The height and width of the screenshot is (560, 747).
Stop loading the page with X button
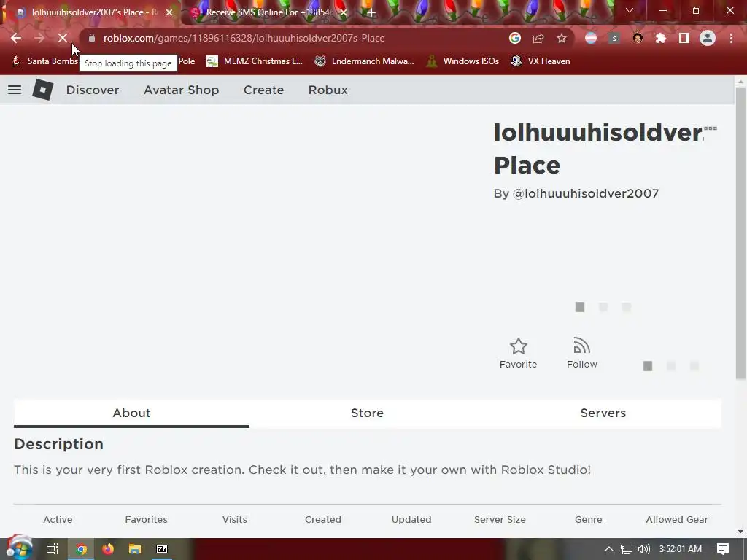pyautogui.click(x=63, y=38)
